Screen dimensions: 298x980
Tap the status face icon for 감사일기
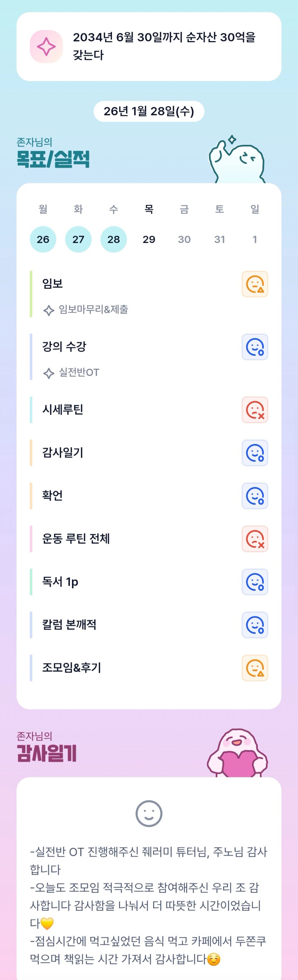255,453
